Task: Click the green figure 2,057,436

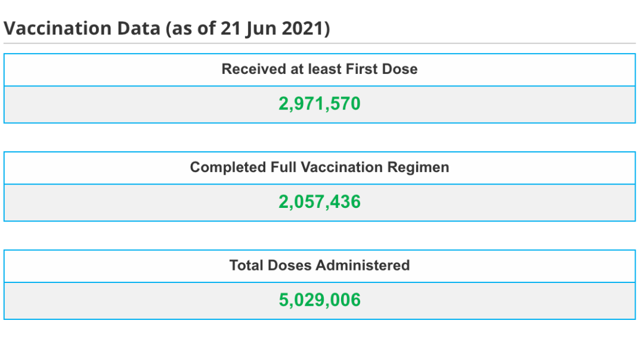Action: [320, 202]
